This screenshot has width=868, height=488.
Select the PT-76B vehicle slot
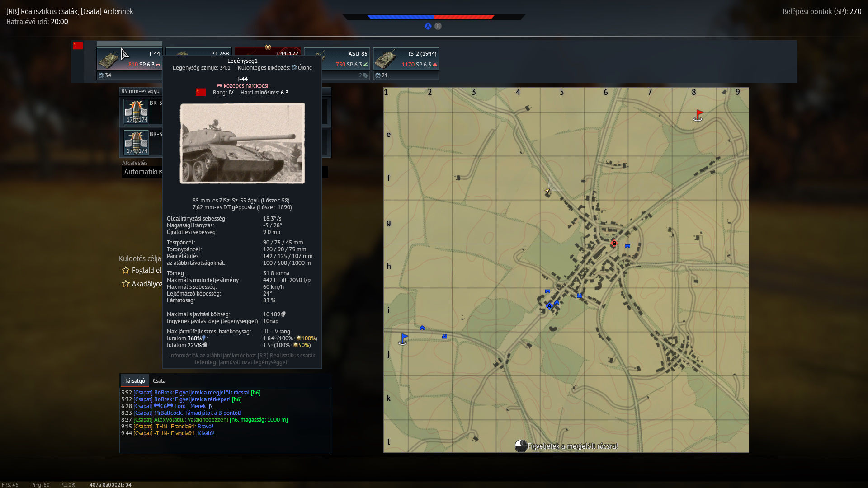[199, 51]
